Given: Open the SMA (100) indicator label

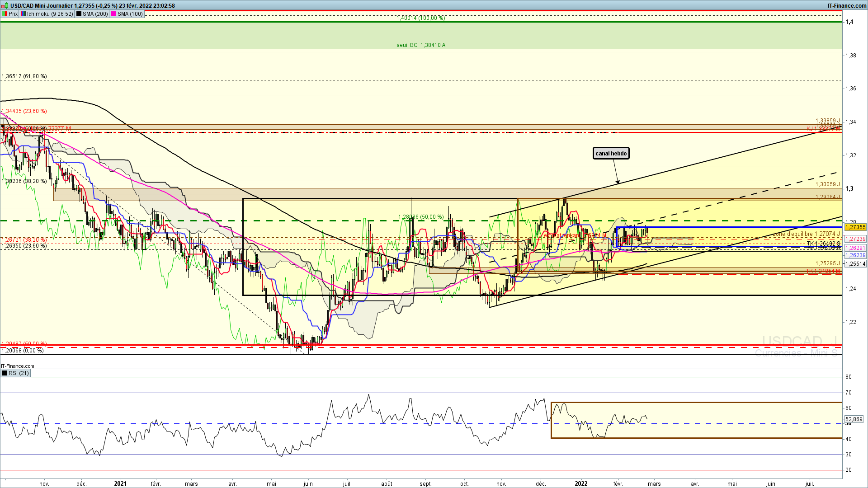Looking at the screenshot, I should (130, 14).
